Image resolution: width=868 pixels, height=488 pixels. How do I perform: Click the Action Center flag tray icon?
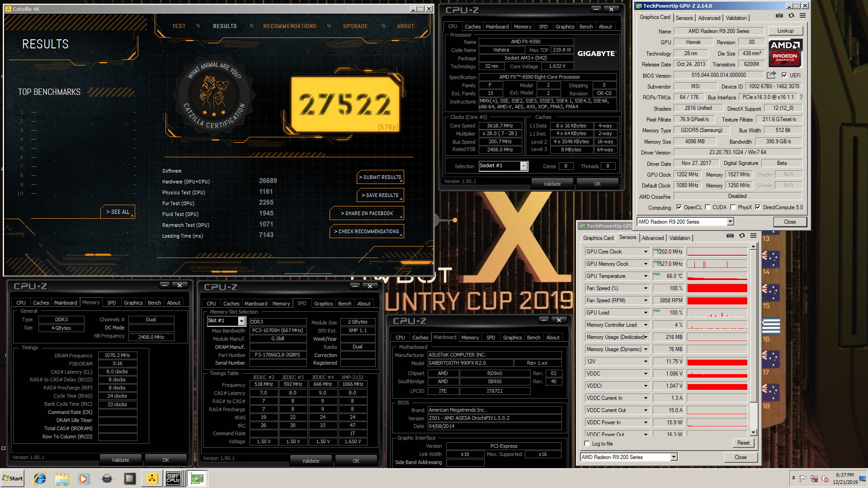803,478
